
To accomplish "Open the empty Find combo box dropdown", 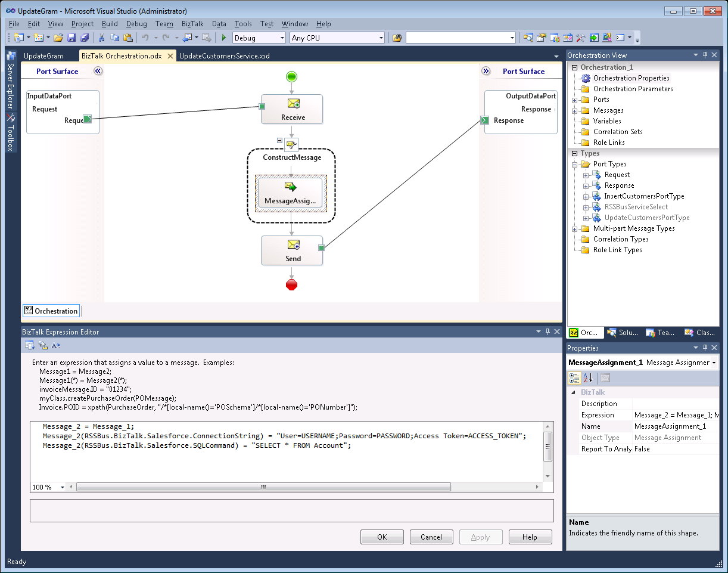I will tap(512, 38).
